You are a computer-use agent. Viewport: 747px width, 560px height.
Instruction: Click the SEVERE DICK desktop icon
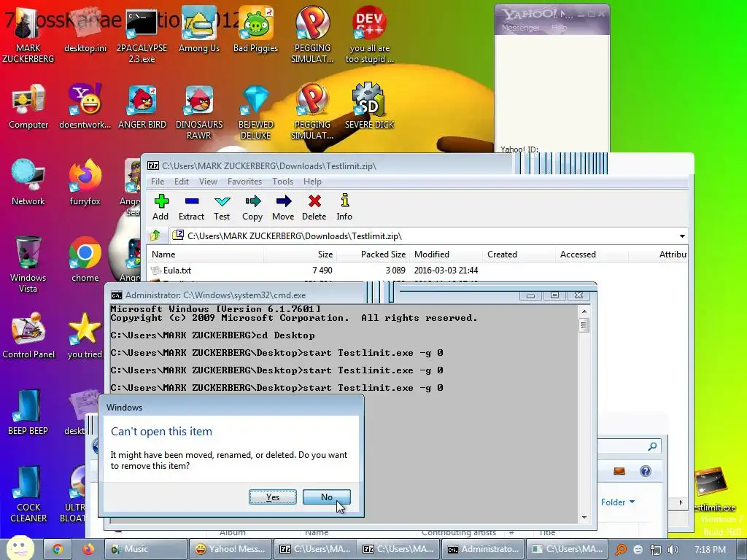coord(369,106)
